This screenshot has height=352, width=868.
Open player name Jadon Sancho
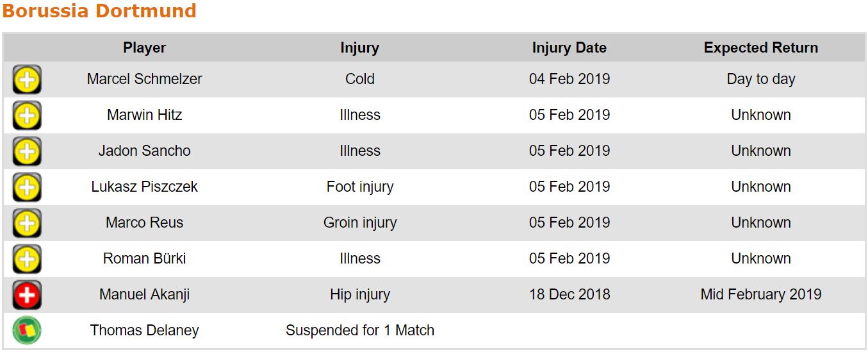[145, 151]
